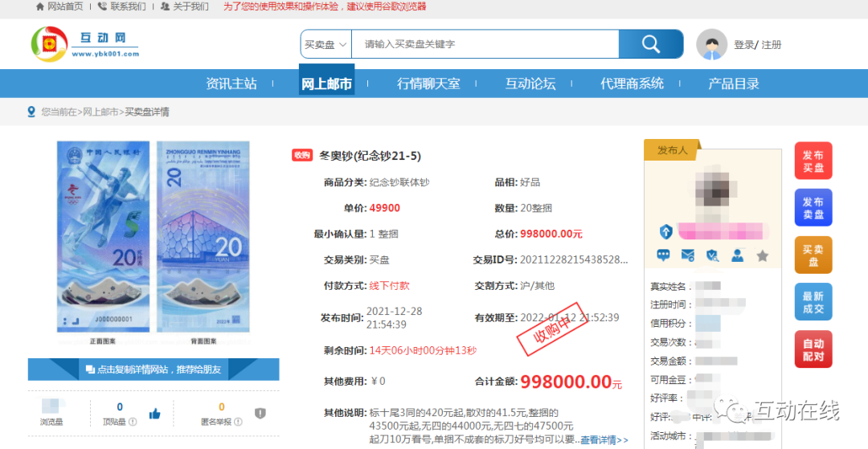Click unit price value 49900
Image resolution: width=868 pixels, height=449 pixels.
click(x=385, y=208)
